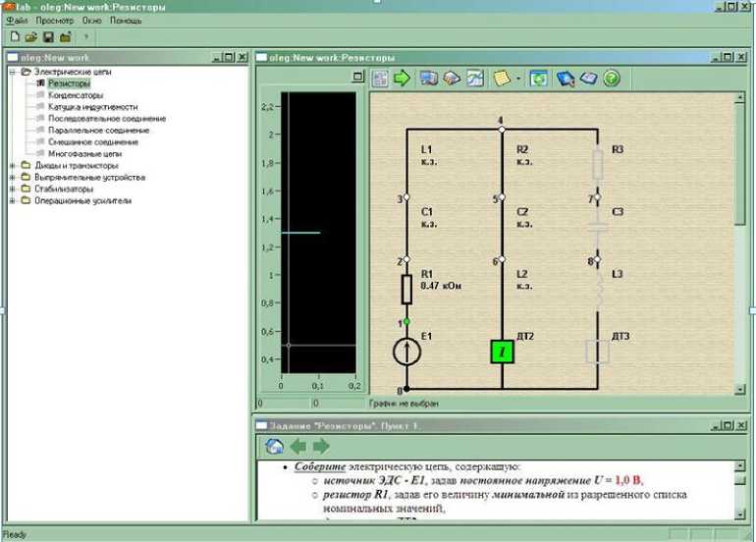The height and width of the screenshot is (542, 756).
Task: Click the home icon in task panel
Action: point(275,446)
